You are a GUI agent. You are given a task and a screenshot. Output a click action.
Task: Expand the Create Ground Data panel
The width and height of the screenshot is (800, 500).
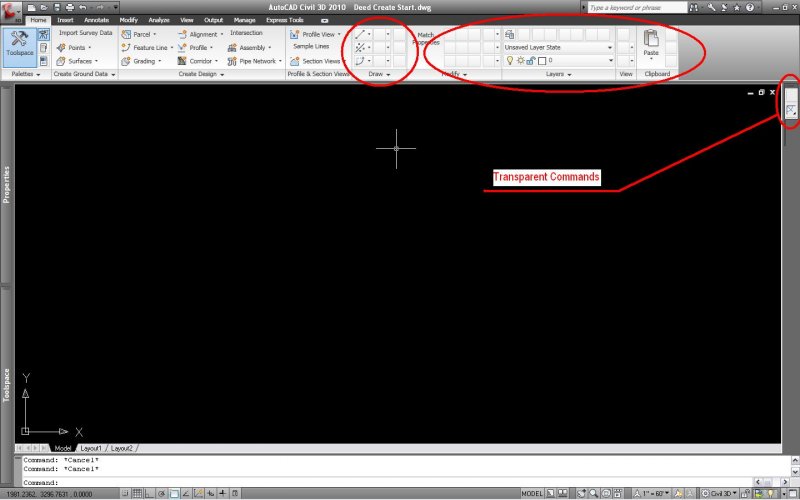tap(84, 74)
